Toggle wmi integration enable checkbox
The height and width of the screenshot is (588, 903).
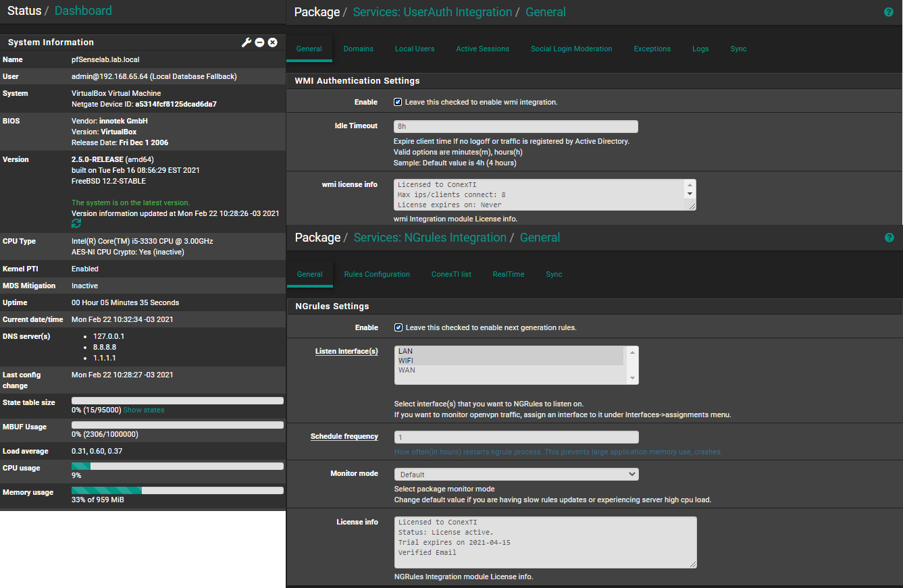point(398,102)
